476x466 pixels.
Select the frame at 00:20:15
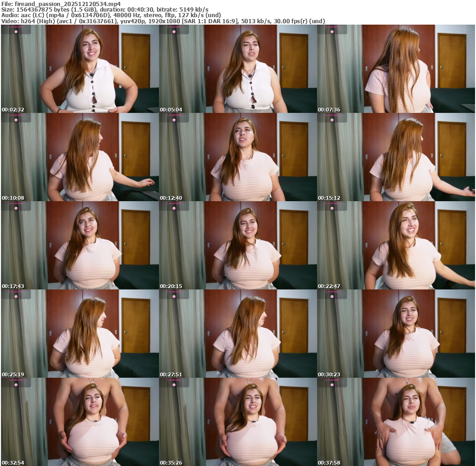[x=238, y=245]
